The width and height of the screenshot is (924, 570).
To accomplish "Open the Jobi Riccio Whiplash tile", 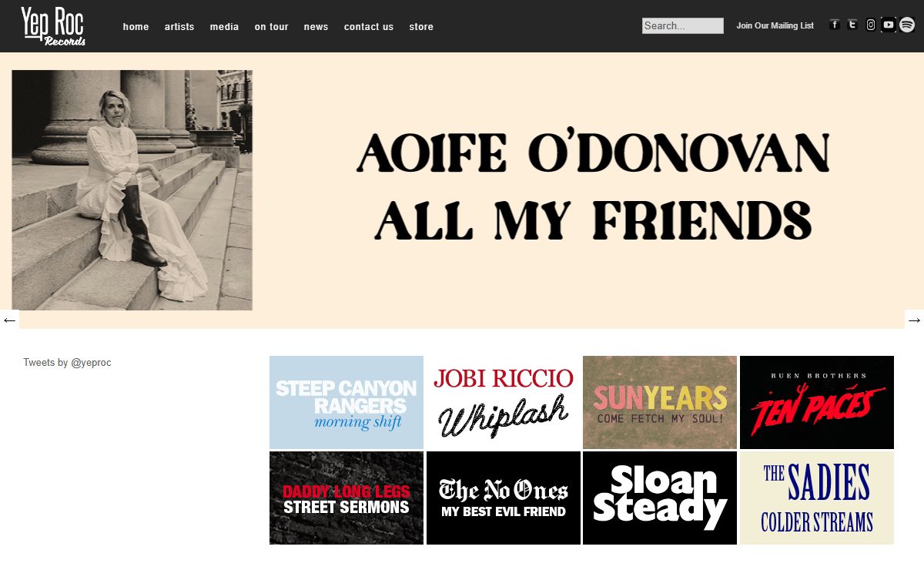I will click(504, 402).
